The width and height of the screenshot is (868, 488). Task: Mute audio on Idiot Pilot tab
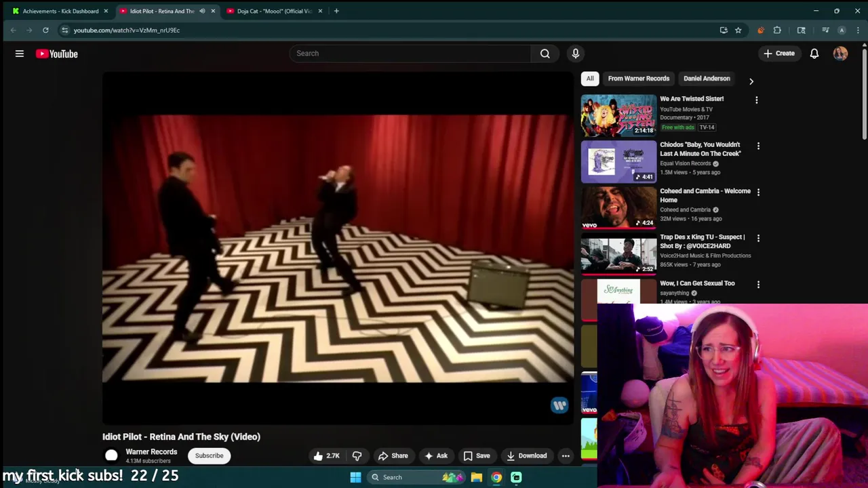coord(202,11)
